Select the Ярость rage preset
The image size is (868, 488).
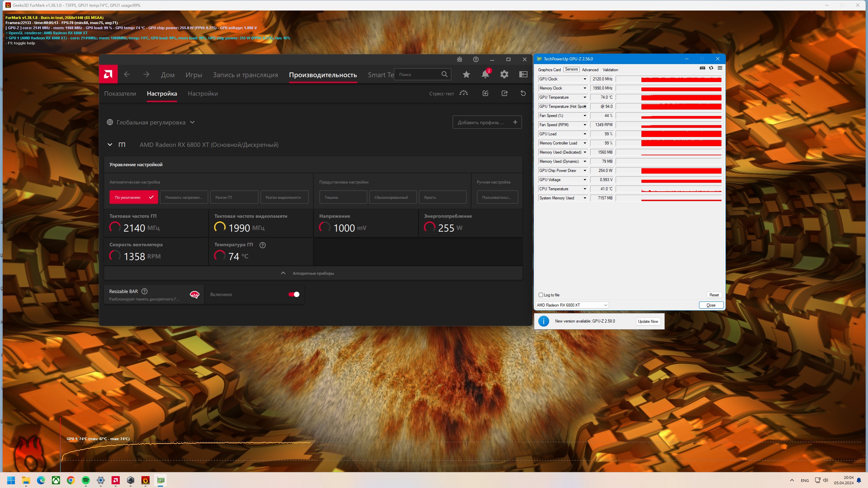(x=443, y=197)
